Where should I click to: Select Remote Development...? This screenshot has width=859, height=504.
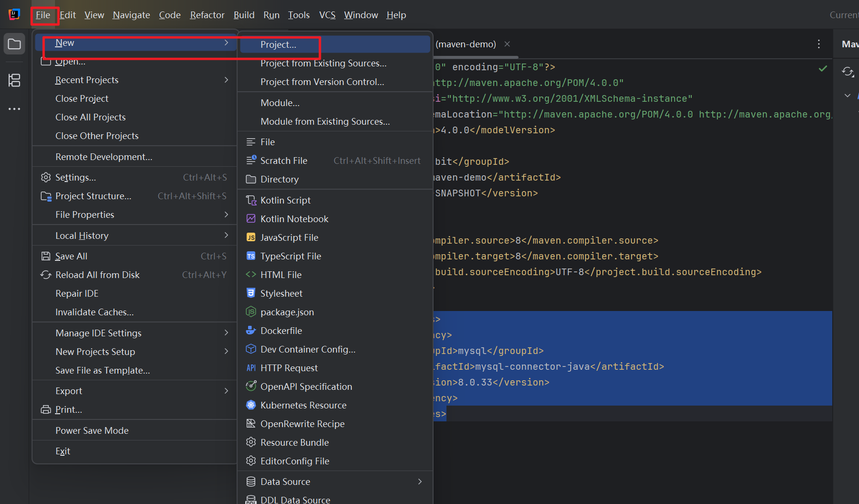pos(135,157)
